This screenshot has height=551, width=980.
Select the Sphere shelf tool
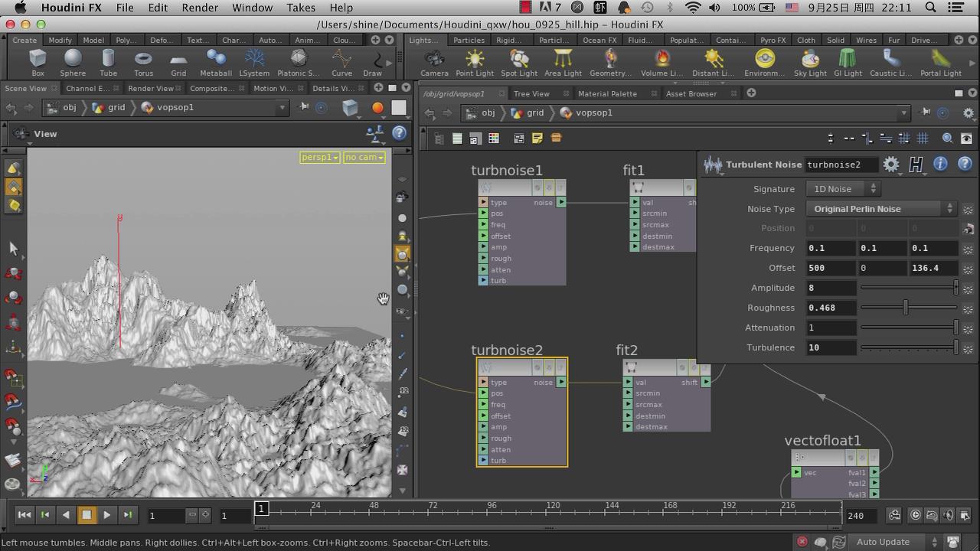click(73, 63)
